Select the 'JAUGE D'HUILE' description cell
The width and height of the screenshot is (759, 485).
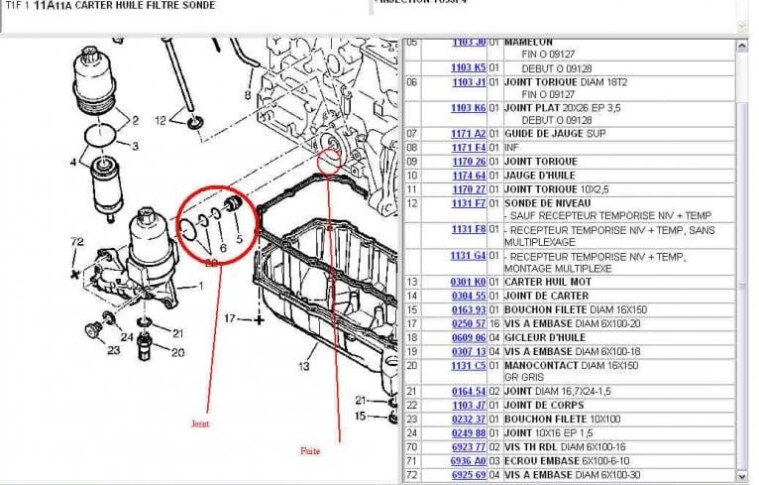[x=540, y=175]
